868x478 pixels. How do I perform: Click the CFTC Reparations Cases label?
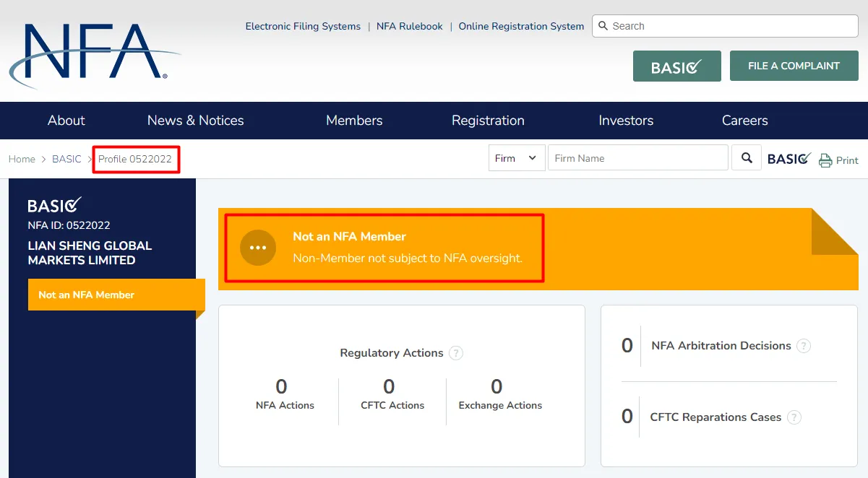(716, 417)
